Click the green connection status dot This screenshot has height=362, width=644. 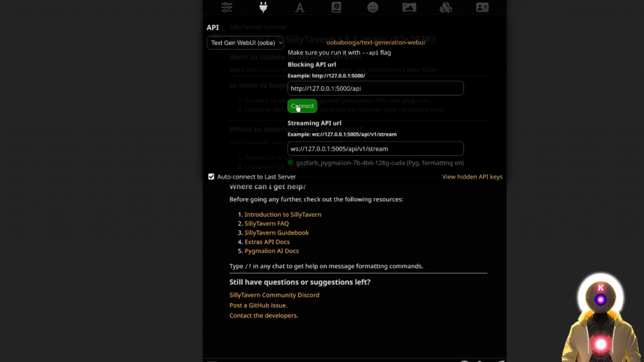291,163
